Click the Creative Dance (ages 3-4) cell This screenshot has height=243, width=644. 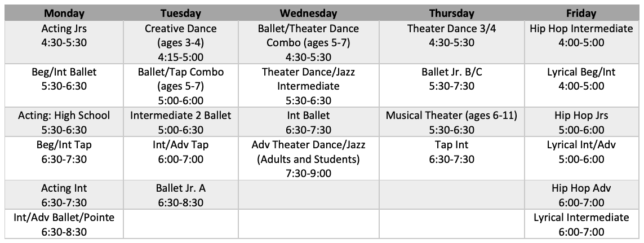[x=180, y=42]
